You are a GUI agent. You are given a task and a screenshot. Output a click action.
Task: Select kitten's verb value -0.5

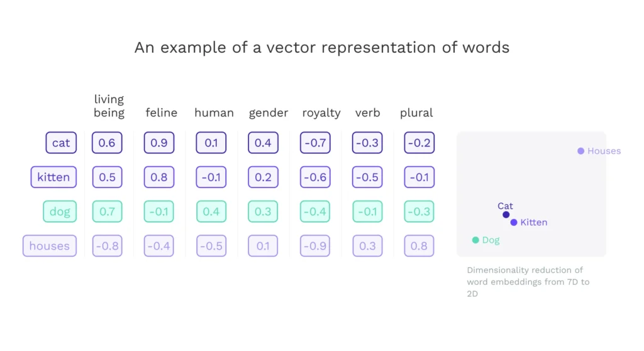click(x=367, y=177)
